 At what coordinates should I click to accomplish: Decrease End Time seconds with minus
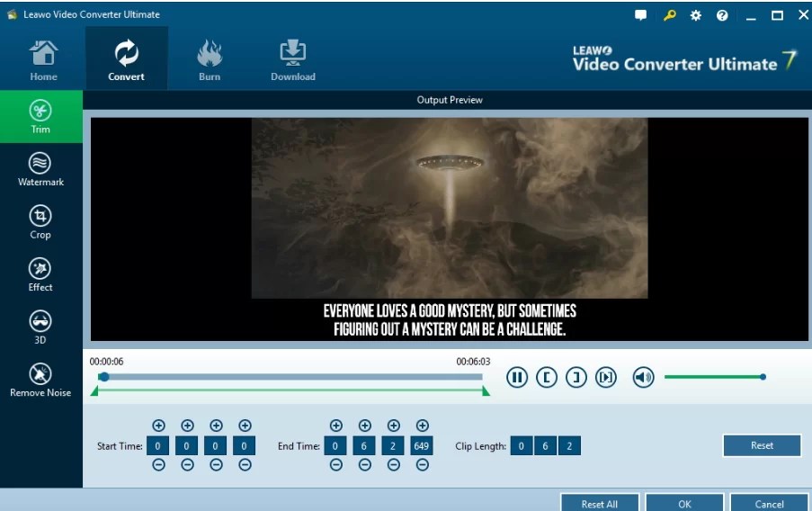tap(394, 465)
